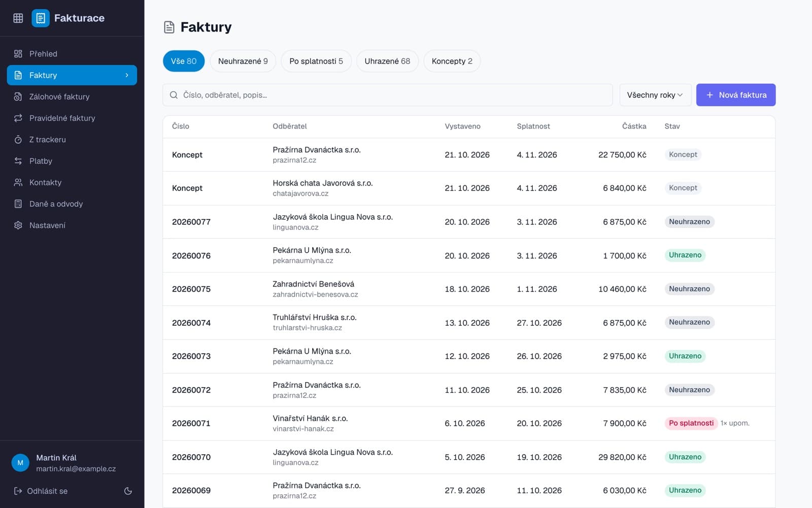This screenshot has width=812, height=508.
Task: Click the Platby arrows icon
Action: (18, 161)
